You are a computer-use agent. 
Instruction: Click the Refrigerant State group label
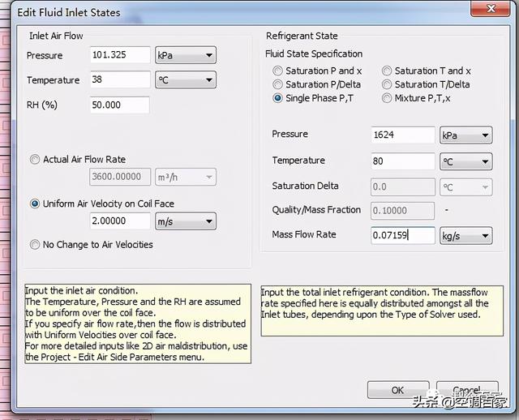point(302,36)
